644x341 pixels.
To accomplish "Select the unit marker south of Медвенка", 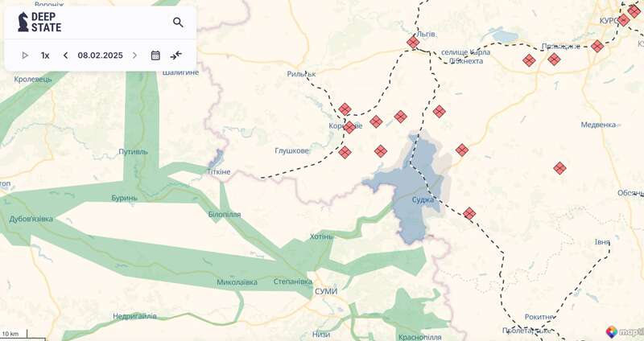I will pyautogui.click(x=559, y=168).
